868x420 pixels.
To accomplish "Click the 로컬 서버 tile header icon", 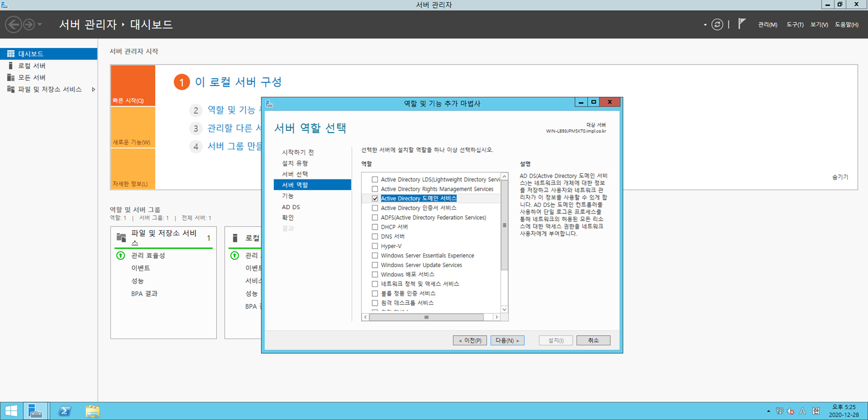I will (235, 238).
